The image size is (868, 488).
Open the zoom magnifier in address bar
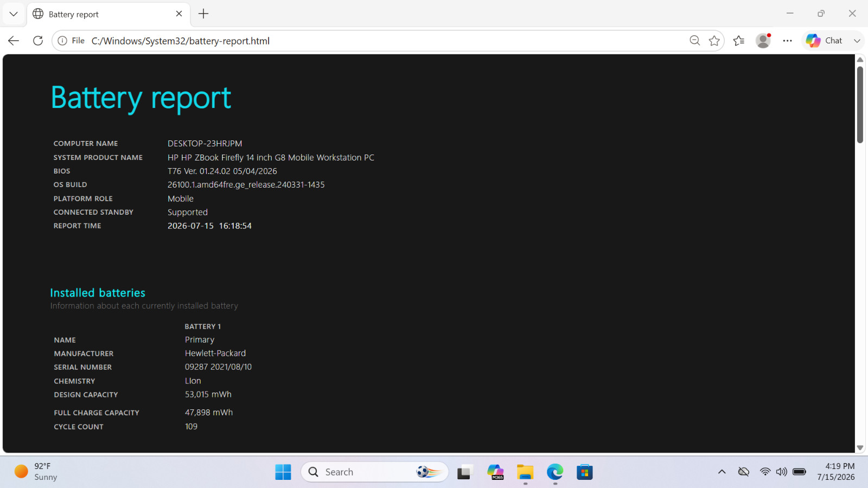(694, 41)
